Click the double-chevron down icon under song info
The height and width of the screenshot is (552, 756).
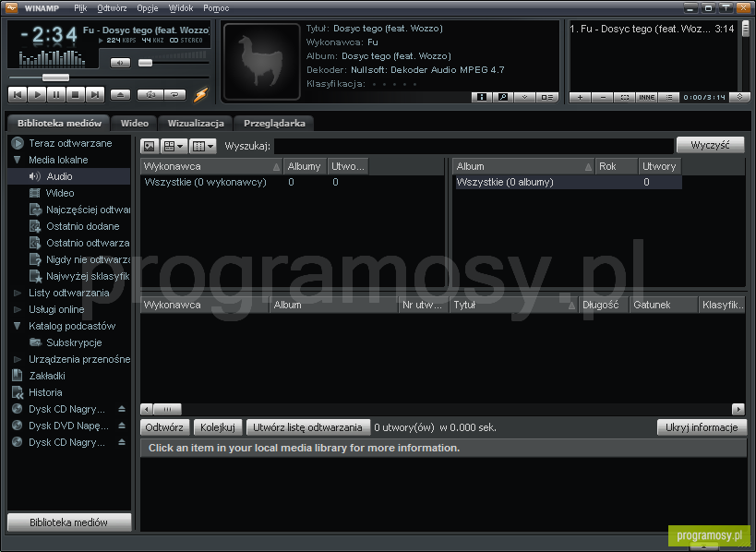click(524, 97)
